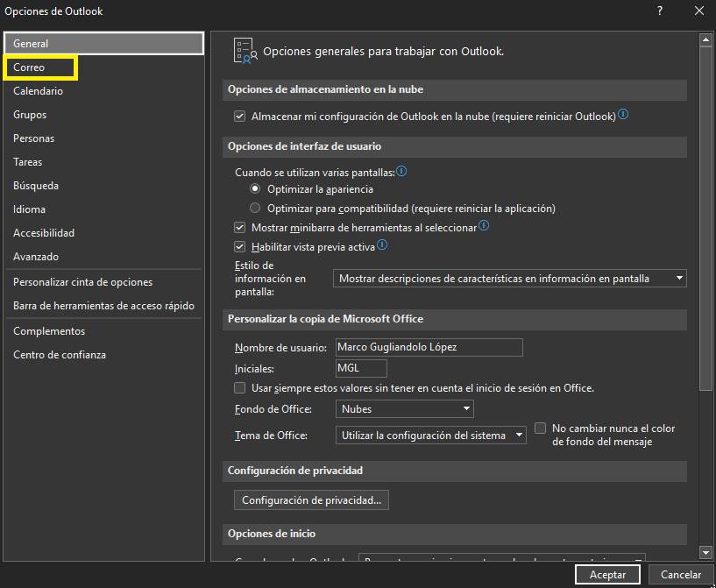
Task: Uncheck Almacenar mi configuración en la nube
Action: (x=240, y=117)
